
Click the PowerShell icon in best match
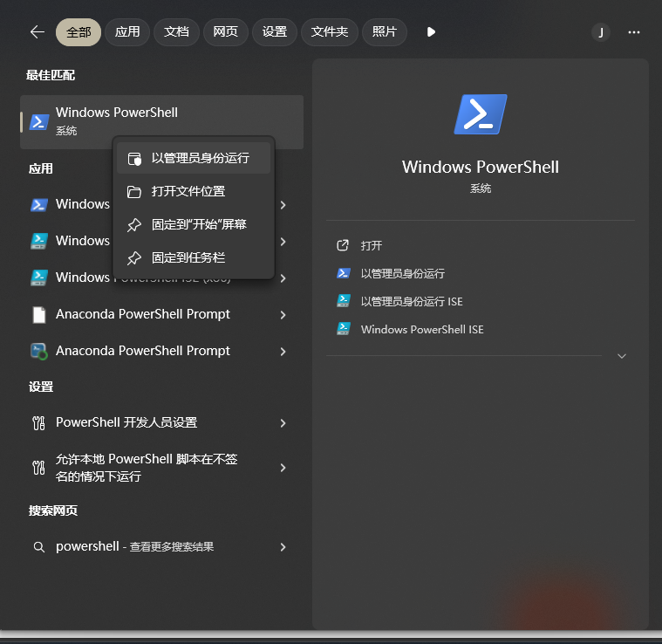(x=39, y=122)
